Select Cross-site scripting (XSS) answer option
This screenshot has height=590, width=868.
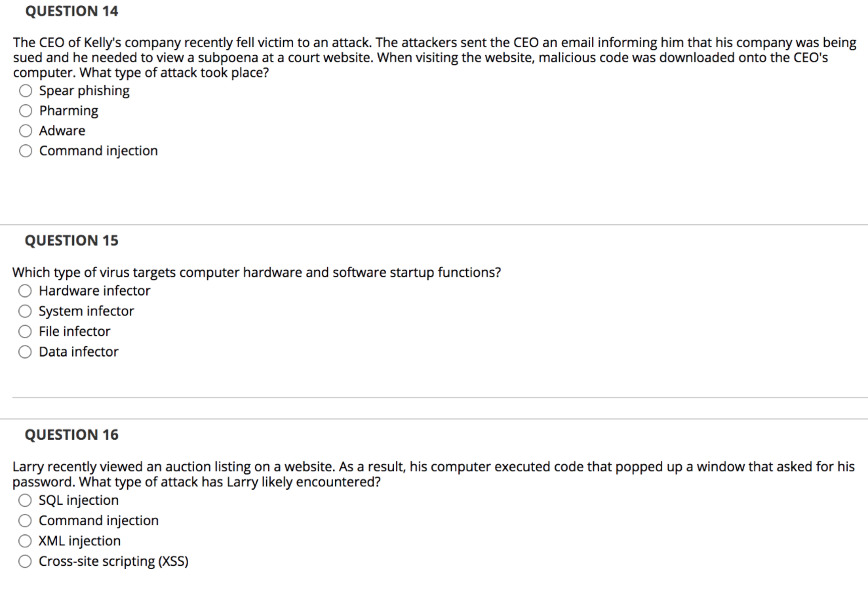26,561
